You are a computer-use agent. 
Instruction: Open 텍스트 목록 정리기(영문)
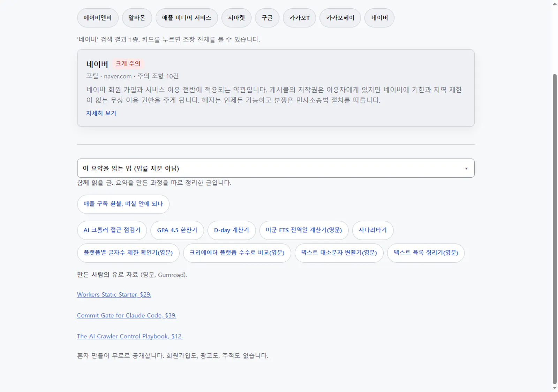426,253
